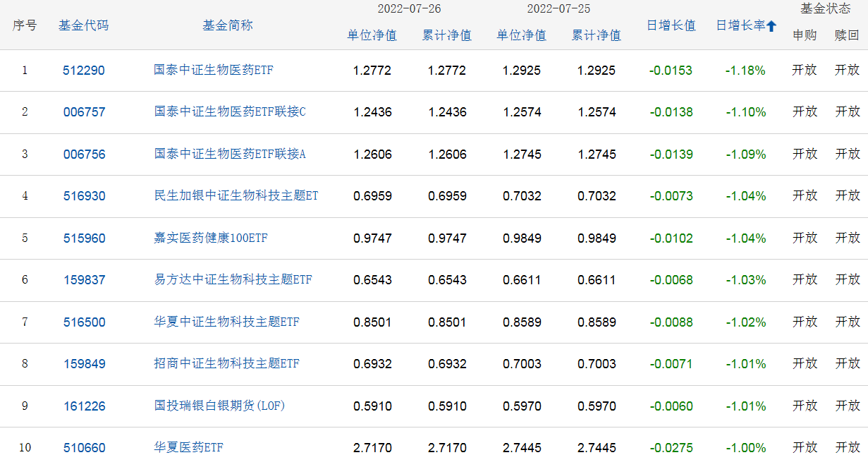
Task: Select daily change value -0.0138
Action: coord(671,112)
